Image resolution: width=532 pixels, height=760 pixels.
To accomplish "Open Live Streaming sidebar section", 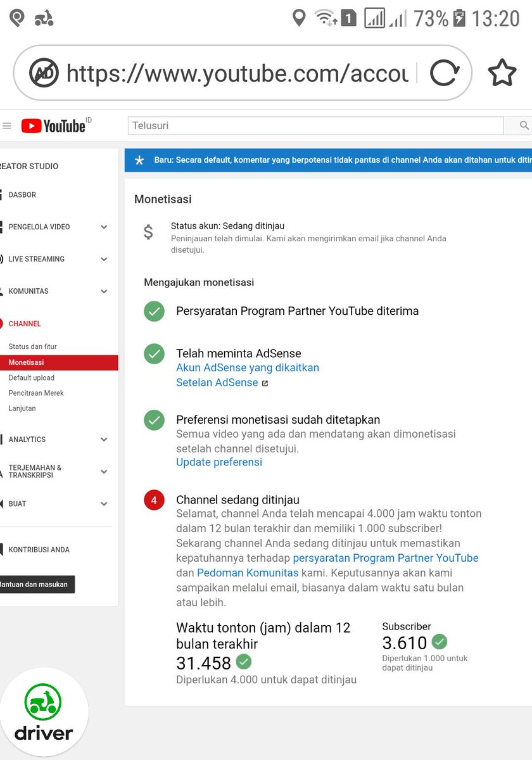I will (36, 259).
